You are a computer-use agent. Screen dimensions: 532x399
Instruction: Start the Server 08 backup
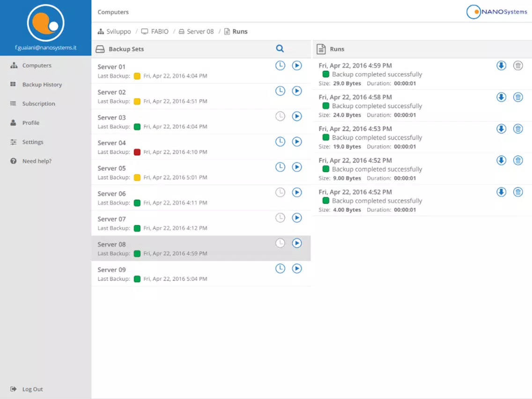tap(297, 243)
